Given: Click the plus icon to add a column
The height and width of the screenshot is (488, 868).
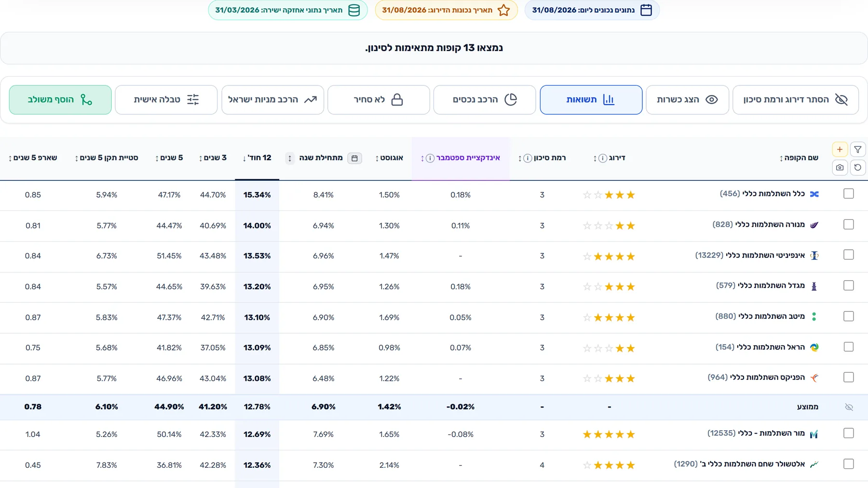Looking at the screenshot, I should click(x=840, y=149).
